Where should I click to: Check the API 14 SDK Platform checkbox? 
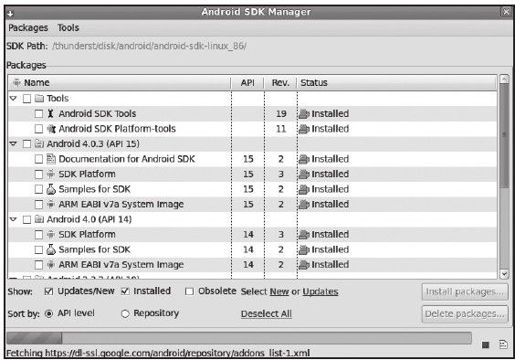tap(39, 235)
